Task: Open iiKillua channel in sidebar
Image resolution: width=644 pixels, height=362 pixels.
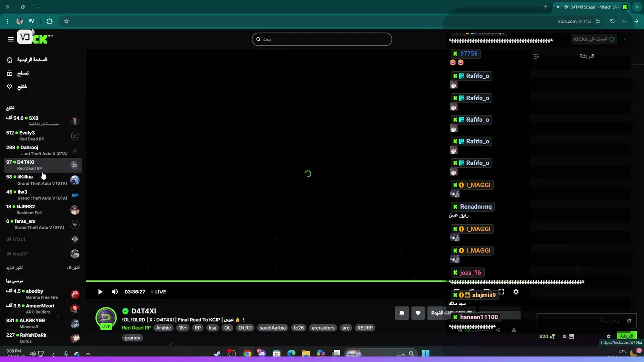Action: pos(43,180)
